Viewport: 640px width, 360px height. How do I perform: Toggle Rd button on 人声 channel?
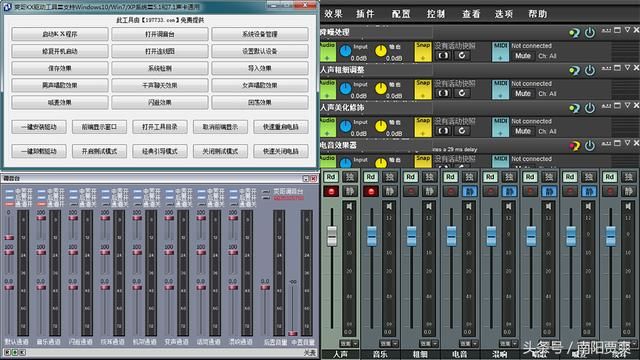pos(331,177)
